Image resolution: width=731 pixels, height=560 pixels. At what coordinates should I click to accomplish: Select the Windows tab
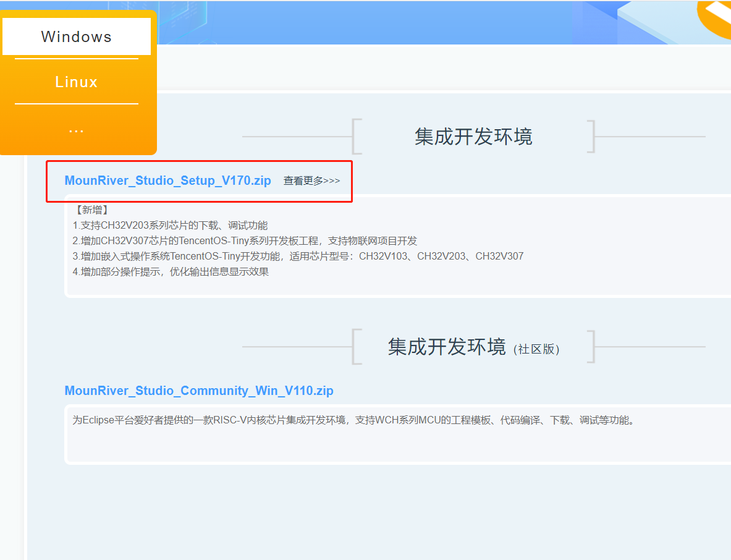(77, 36)
